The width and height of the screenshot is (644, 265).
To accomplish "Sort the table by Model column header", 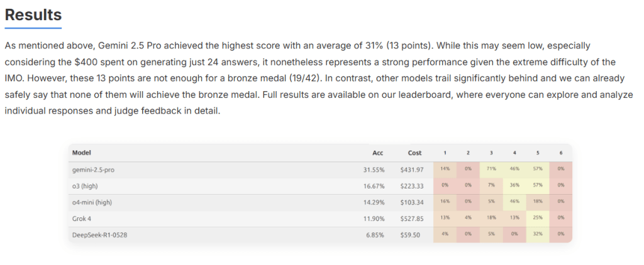I will click(x=82, y=153).
